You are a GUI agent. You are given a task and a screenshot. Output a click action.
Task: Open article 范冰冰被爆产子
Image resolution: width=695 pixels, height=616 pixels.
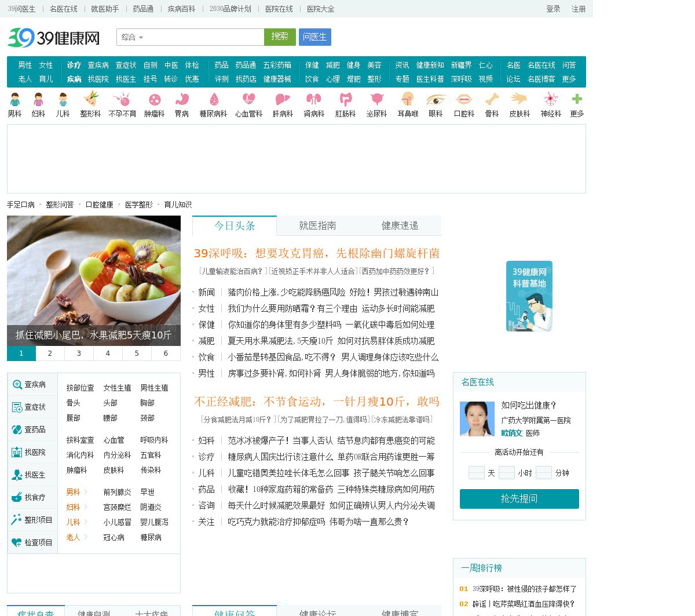tap(280, 440)
